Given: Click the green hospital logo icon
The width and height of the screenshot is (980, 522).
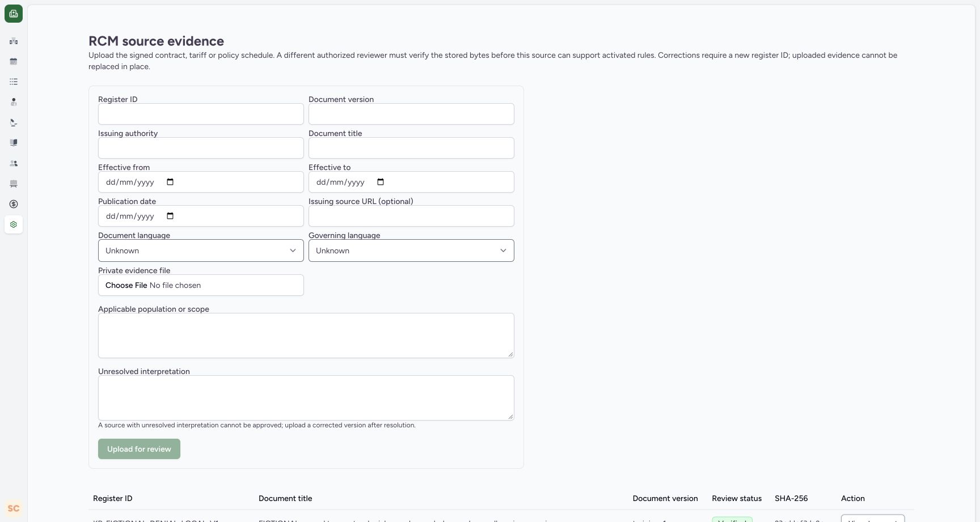Looking at the screenshot, I should point(14,14).
